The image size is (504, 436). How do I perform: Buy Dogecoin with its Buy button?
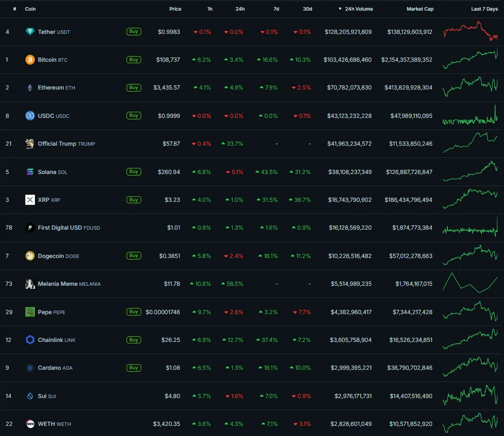point(134,256)
